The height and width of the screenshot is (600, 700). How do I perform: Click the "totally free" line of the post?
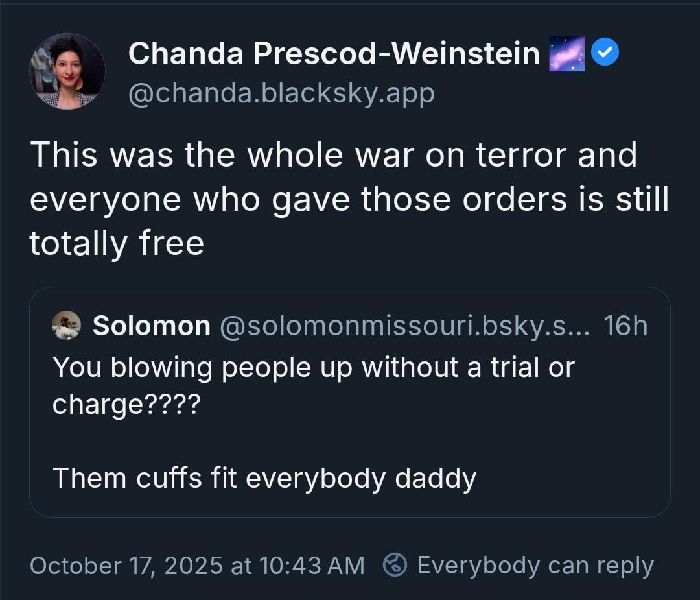click(x=117, y=243)
